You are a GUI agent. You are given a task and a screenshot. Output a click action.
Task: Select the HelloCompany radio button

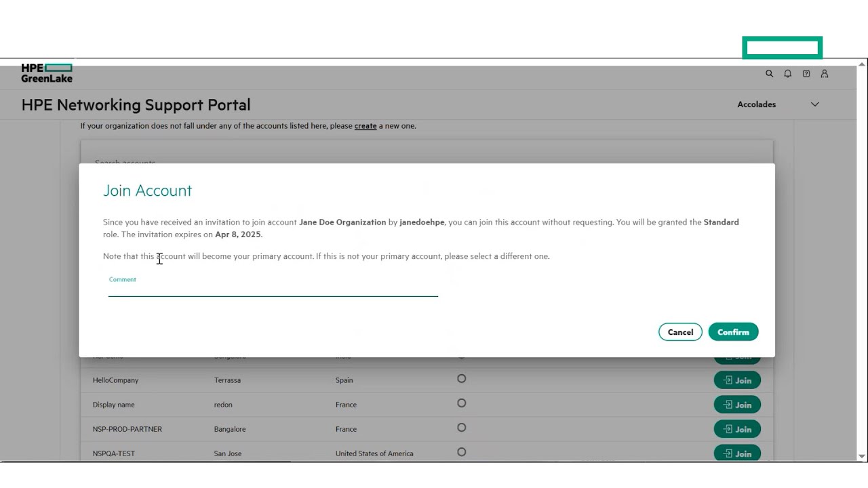461,379
